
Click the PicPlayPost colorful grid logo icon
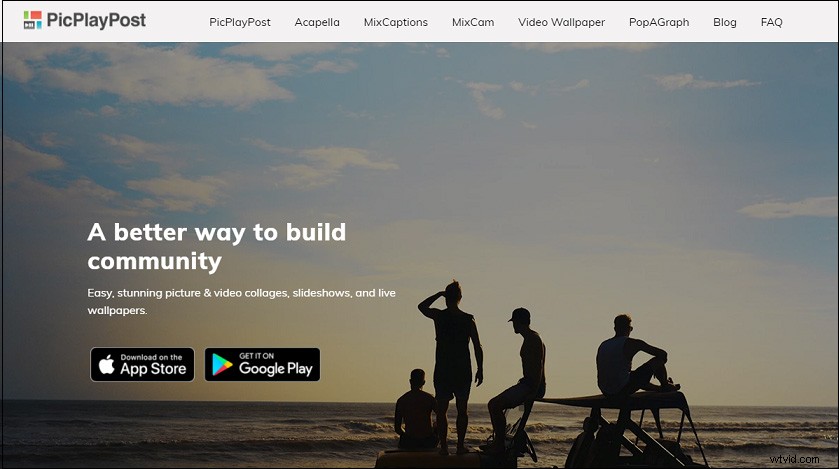click(33, 20)
